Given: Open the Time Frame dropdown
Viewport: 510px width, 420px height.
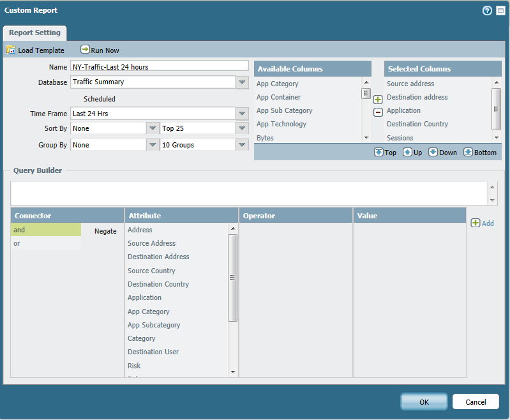Looking at the screenshot, I should pyautogui.click(x=242, y=114).
